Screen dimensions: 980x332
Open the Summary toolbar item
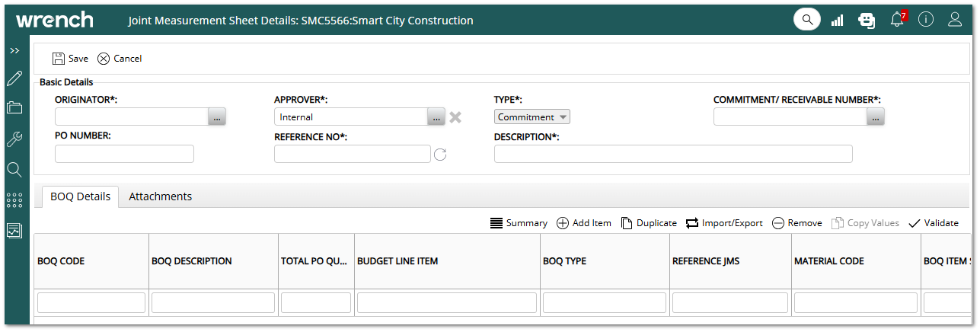(519, 223)
